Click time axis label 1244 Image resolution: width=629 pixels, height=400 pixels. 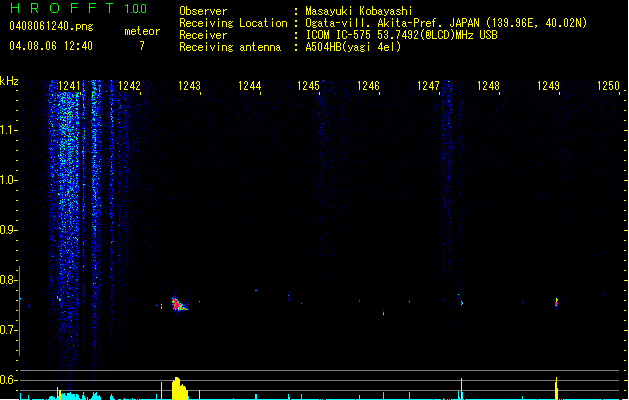click(249, 86)
